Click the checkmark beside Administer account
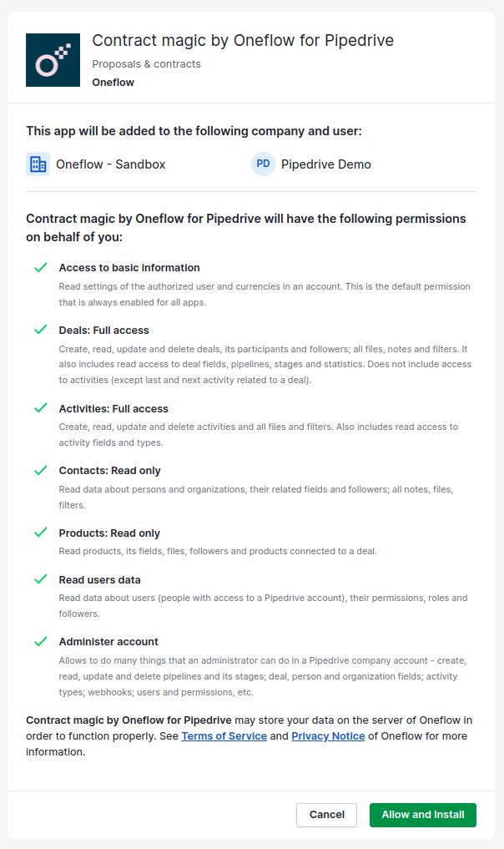 click(40, 641)
